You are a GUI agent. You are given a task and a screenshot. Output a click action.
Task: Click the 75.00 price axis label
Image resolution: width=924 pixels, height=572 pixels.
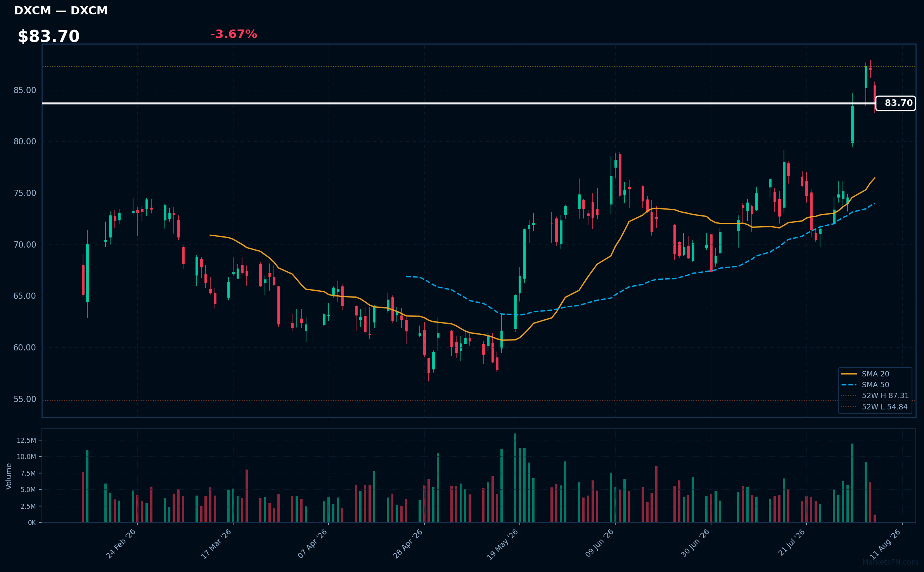(25, 193)
